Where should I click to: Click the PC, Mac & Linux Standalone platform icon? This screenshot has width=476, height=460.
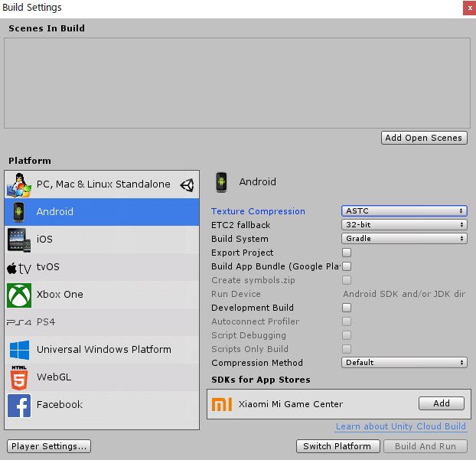pos(19,184)
